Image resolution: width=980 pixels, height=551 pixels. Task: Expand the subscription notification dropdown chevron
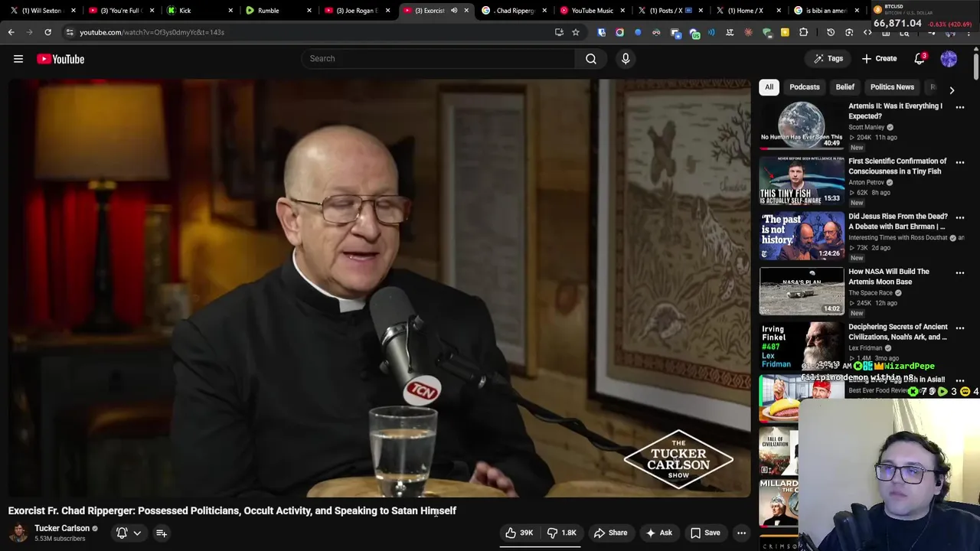137,533
